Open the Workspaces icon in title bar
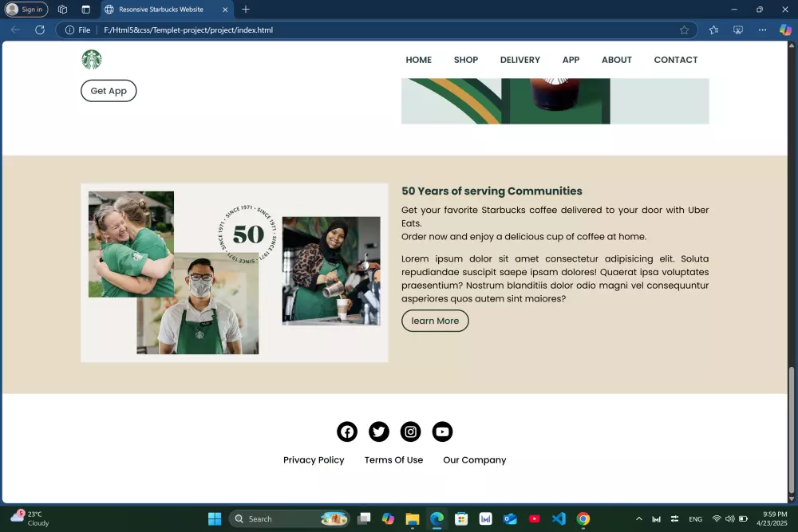The height and width of the screenshot is (532, 798). click(x=62, y=9)
